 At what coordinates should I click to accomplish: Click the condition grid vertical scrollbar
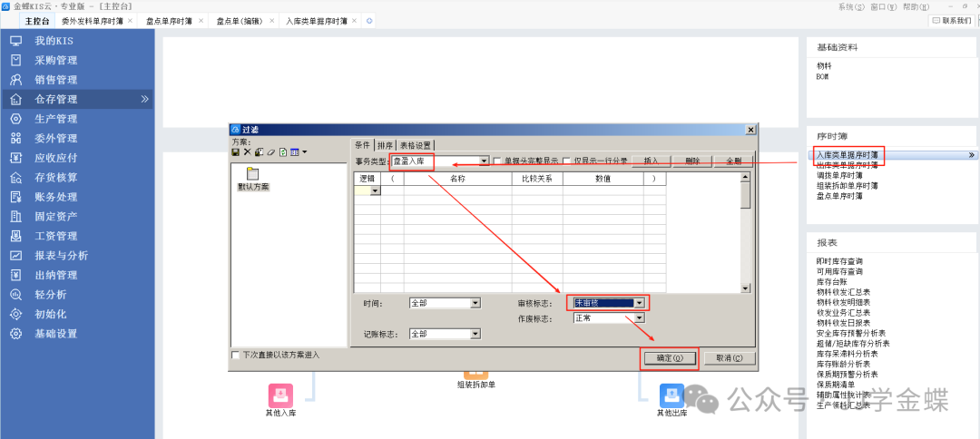[x=745, y=231]
